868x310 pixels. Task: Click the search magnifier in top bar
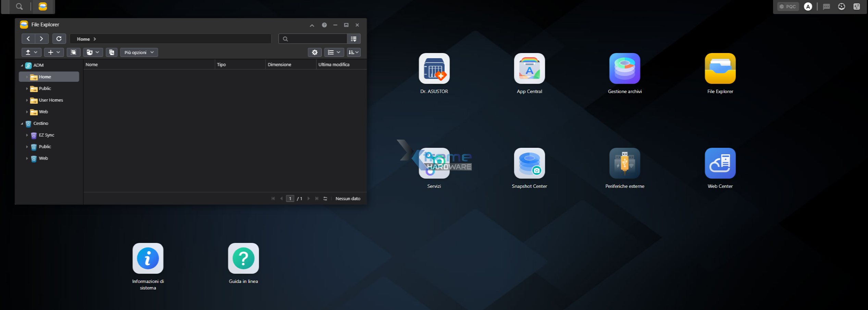(x=19, y=7)
